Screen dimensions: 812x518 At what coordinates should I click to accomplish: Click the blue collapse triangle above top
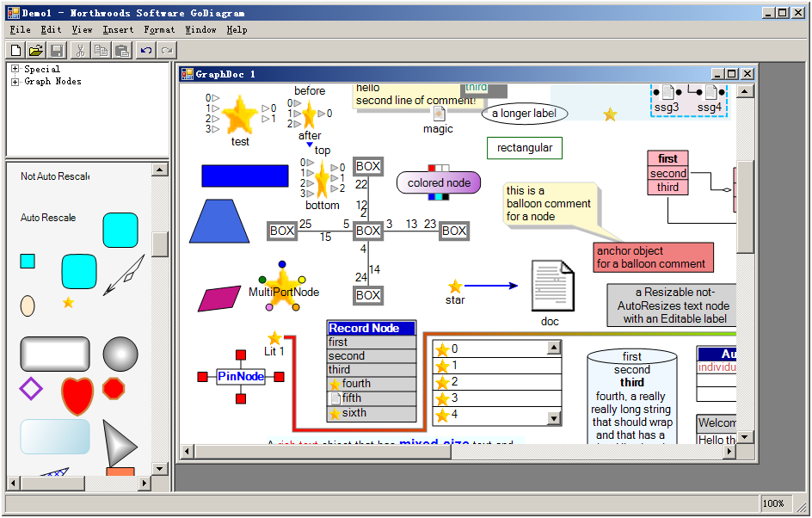click(310, 145)
